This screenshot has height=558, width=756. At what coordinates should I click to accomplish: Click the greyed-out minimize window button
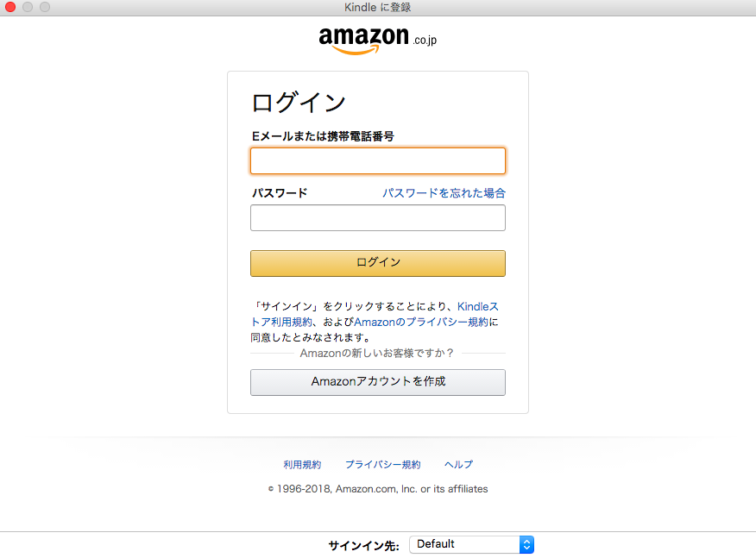28,7
